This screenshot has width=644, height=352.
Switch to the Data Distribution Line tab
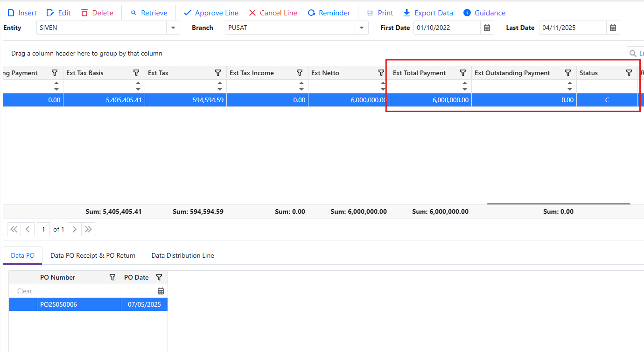tap(183, 255)
